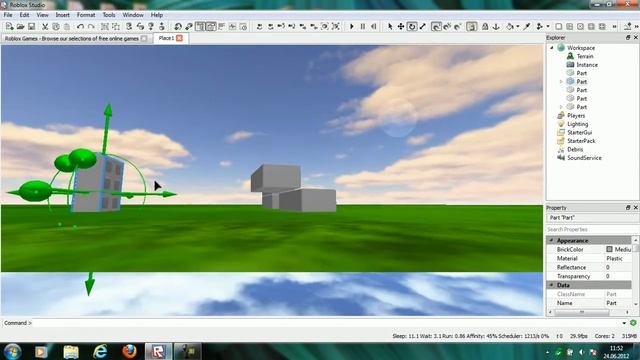Select SoundService in the Explorer tree
The image size is (640, 360).
coord(584,158)
